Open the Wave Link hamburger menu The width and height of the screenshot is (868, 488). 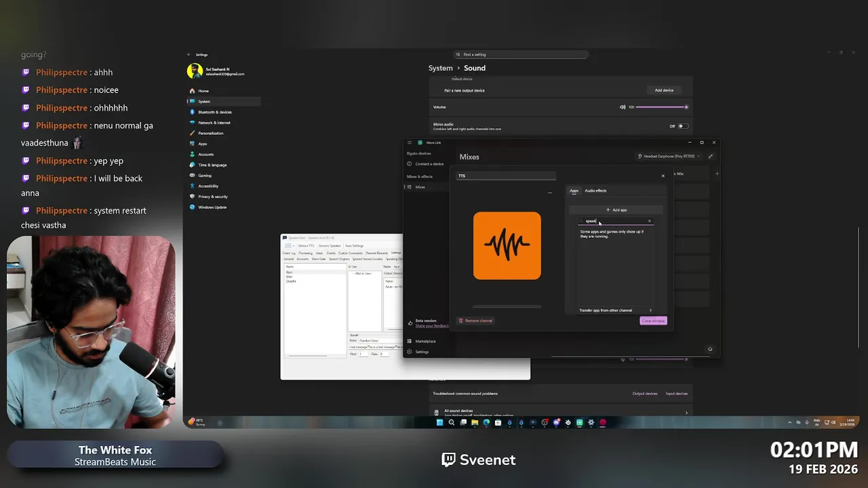pyautogui.click(x=410, y=142)
